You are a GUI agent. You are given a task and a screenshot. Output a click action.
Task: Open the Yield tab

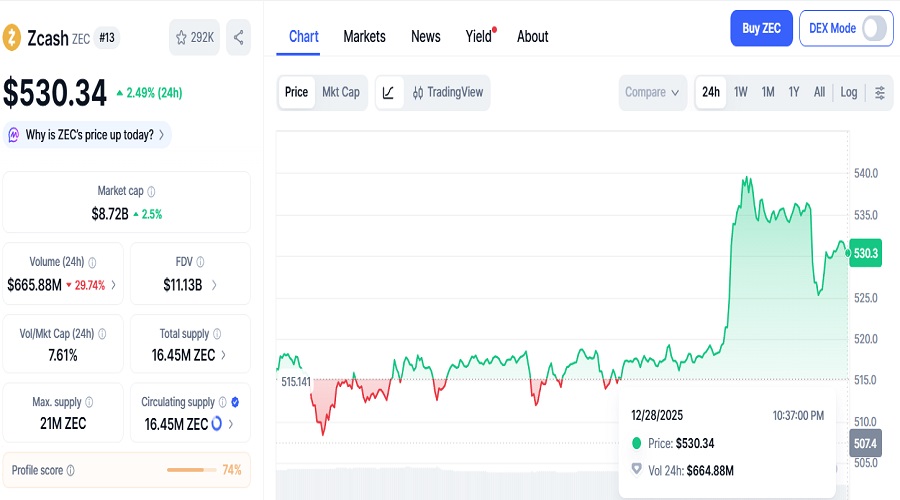479,37
